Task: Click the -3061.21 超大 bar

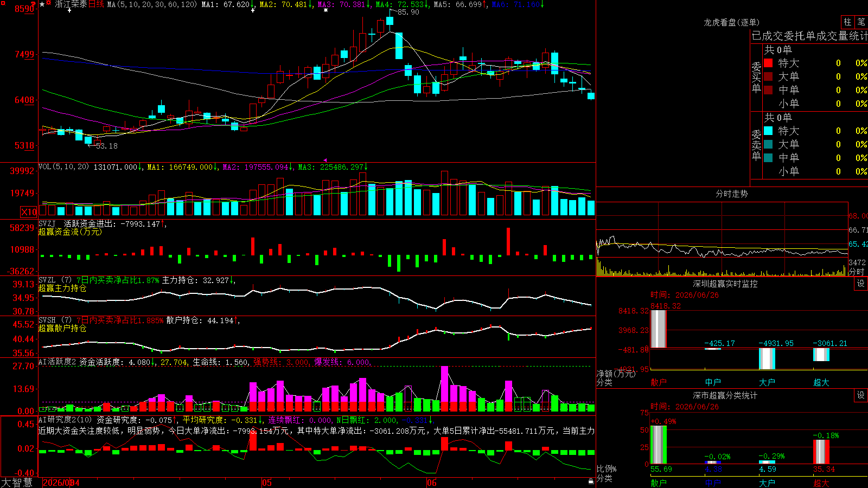Action: point(821,355)
